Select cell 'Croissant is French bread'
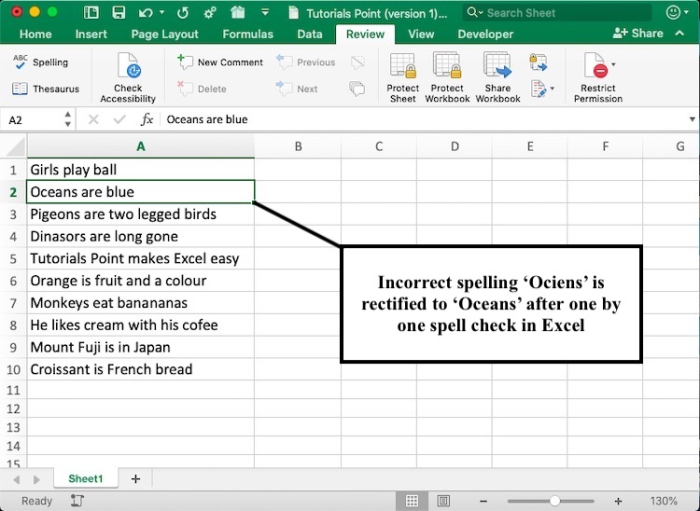Viewport: 700px width, 511px height. point(141,369)
